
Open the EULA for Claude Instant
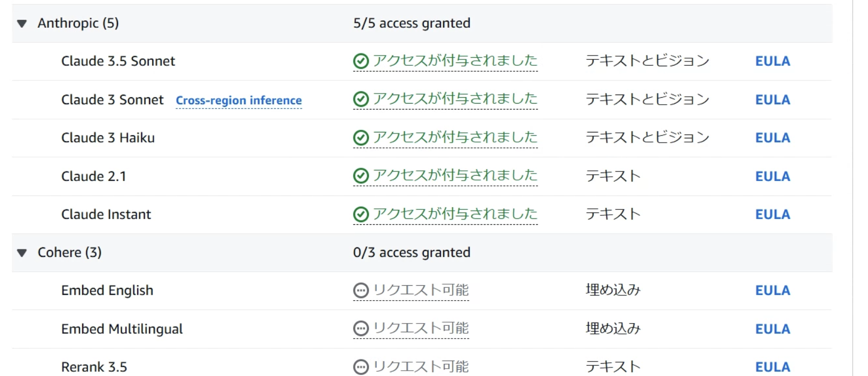[772, 214]
